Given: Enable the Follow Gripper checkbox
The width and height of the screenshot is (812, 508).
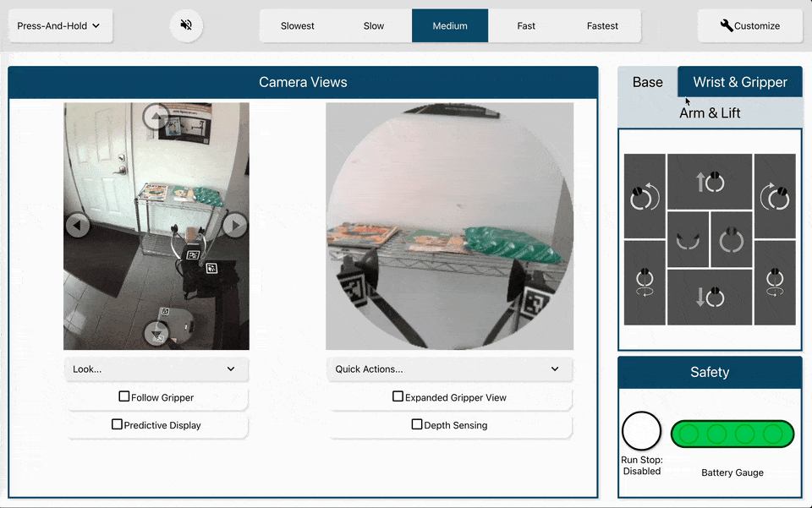Looking at the screenshot, I should pos(124,396).
